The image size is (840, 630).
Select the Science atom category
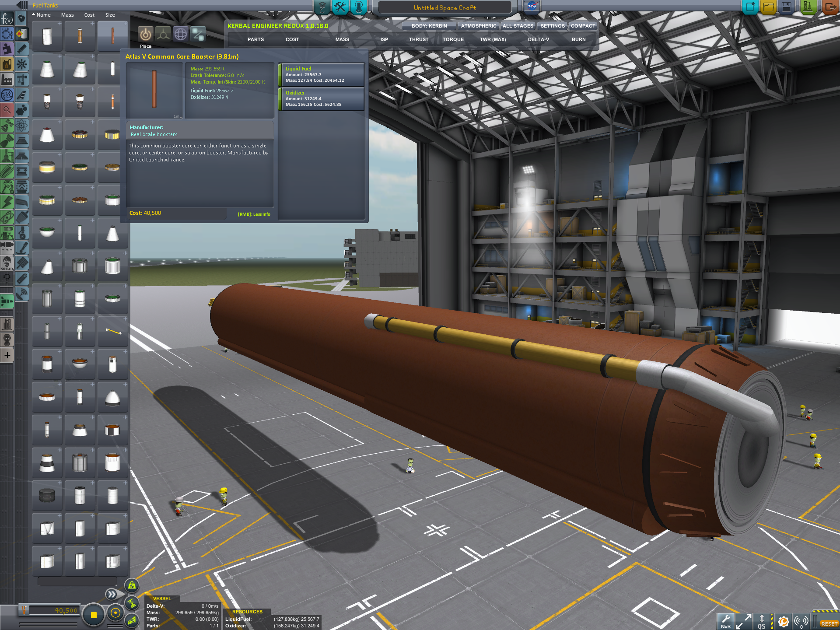[22, 126]
